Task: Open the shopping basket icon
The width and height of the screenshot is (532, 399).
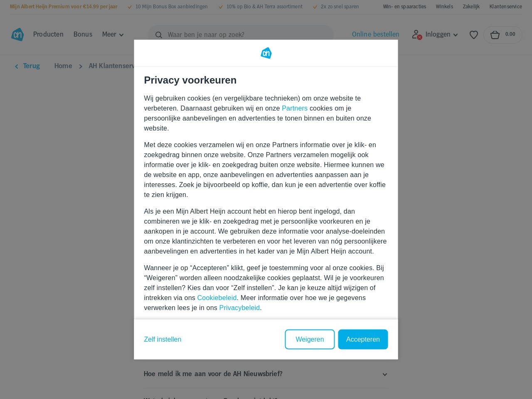Action: 495,35
